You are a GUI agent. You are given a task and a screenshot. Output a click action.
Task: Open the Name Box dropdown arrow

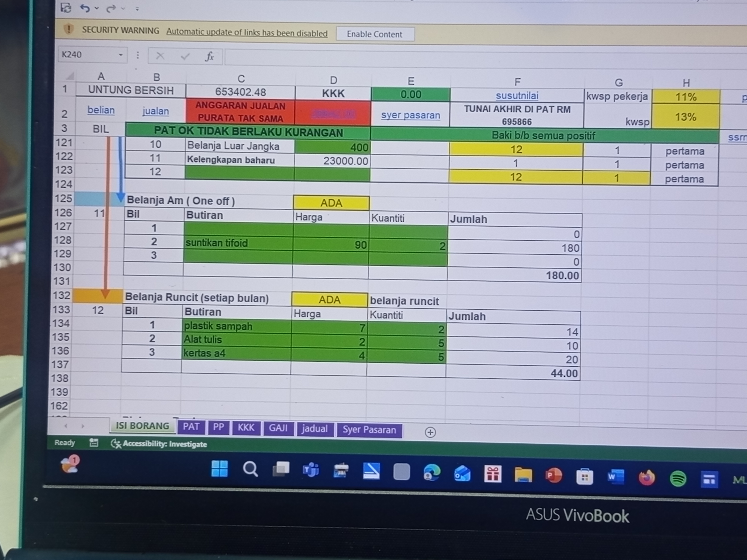coord(121,55)
